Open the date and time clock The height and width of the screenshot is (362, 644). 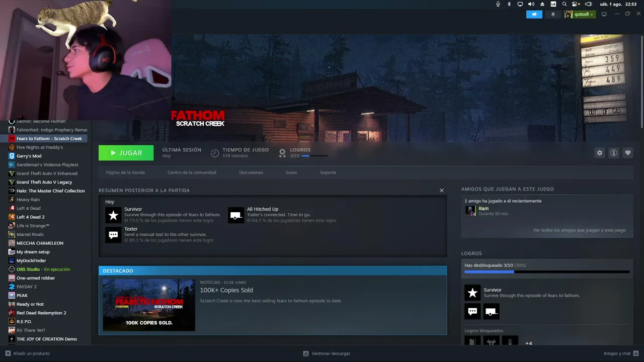tap(618, 4)
